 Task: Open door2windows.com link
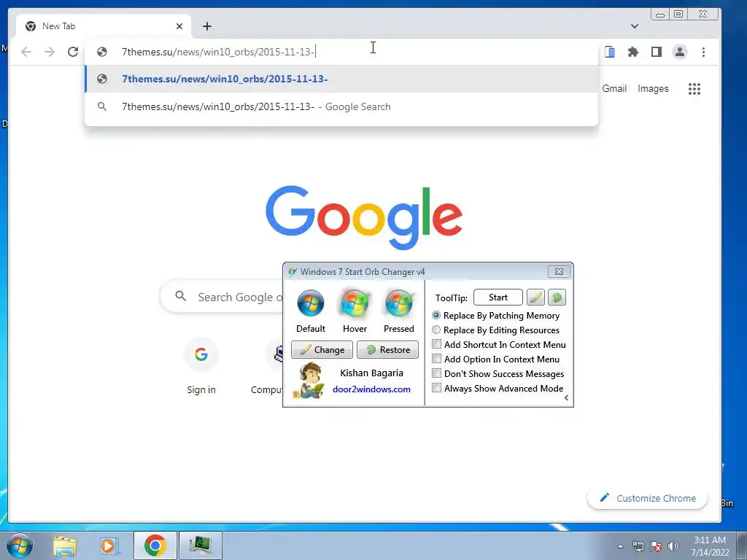coord(371,389)
